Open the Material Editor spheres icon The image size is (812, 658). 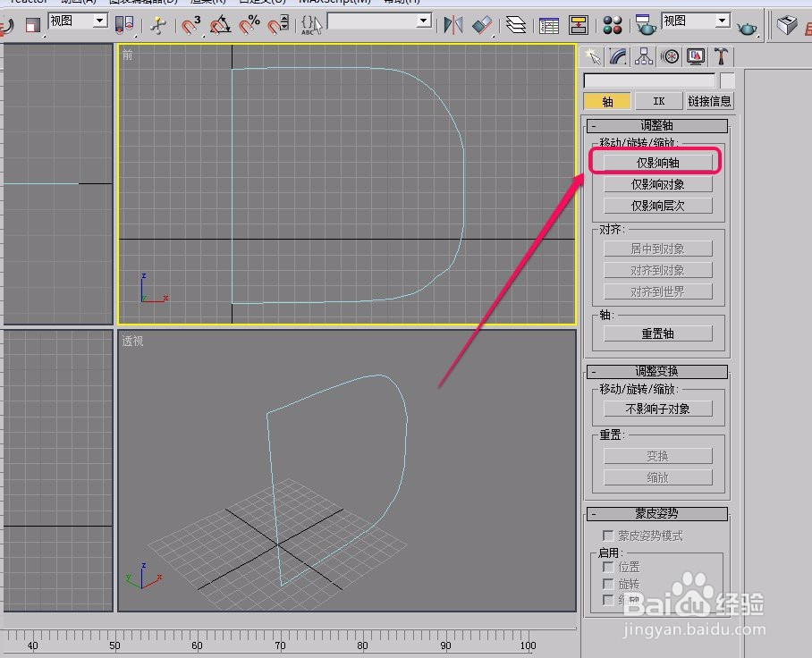tap(612, 24)
